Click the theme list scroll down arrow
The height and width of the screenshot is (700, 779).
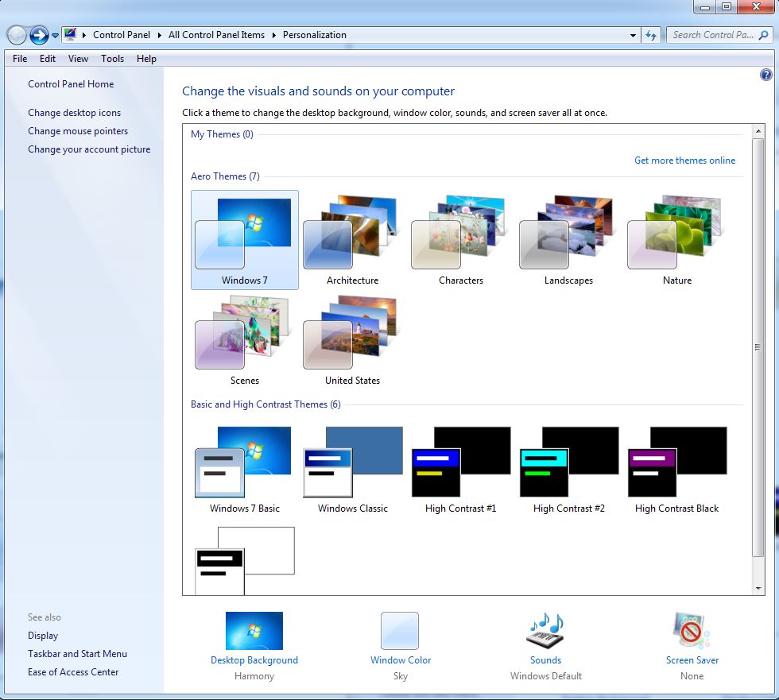click(x=758, y=588)
